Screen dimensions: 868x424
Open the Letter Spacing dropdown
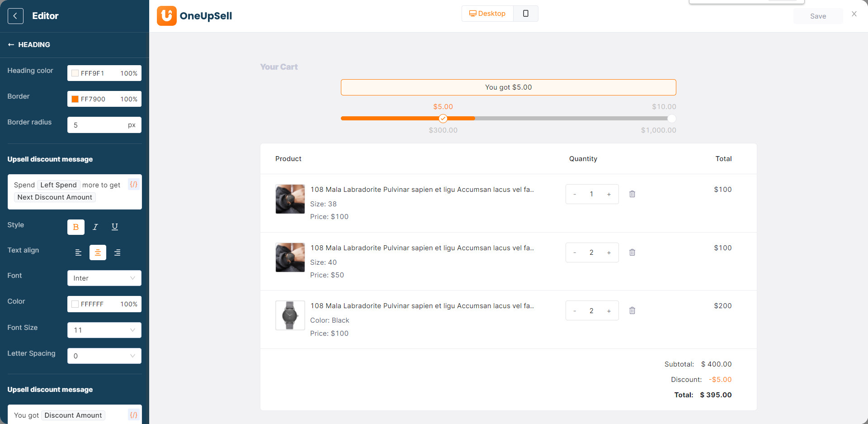pyautogui.click(x=104, y=356)
